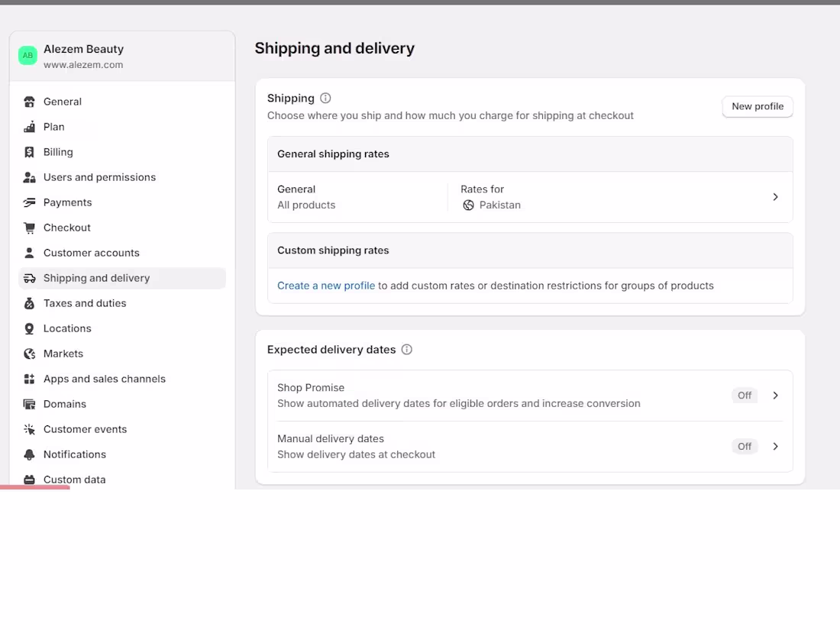This screenshot has height=630, width=840.
Task: Expand the Shop Promise settings chevron
Action: coord(775,396)
